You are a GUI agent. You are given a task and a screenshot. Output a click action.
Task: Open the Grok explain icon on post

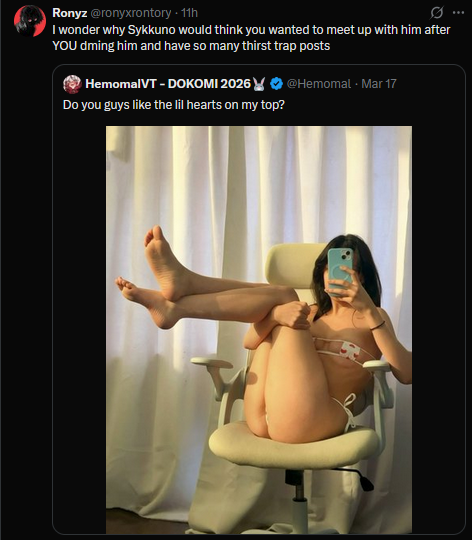[437, 13]
